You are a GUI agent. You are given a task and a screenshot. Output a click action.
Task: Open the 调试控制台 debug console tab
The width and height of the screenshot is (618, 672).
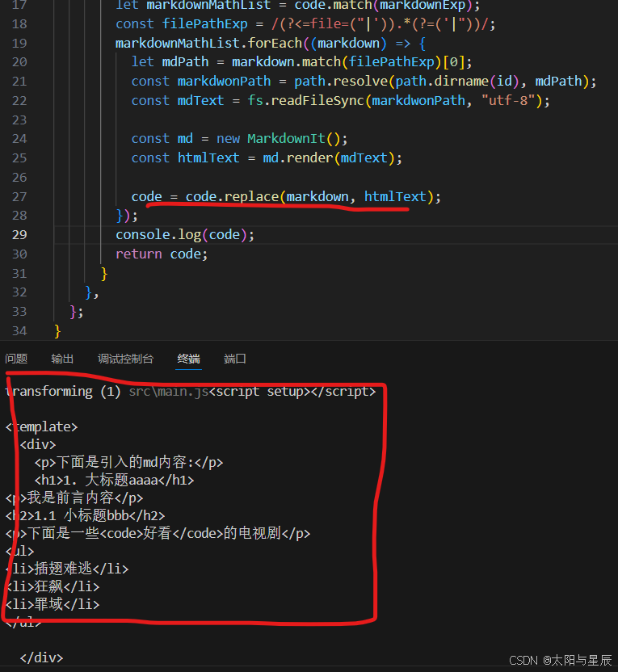[125, 359]
